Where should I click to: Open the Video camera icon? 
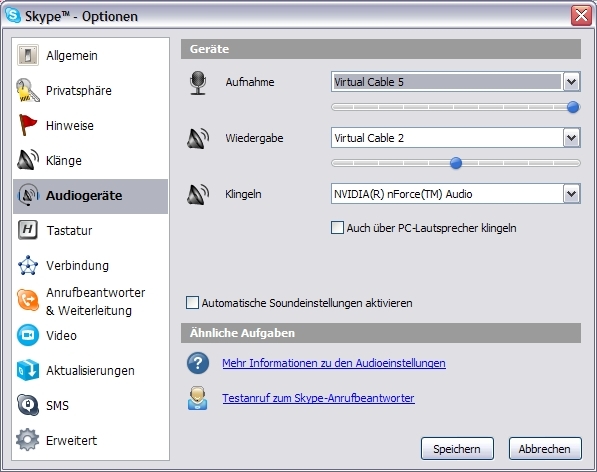pos(28,335)
